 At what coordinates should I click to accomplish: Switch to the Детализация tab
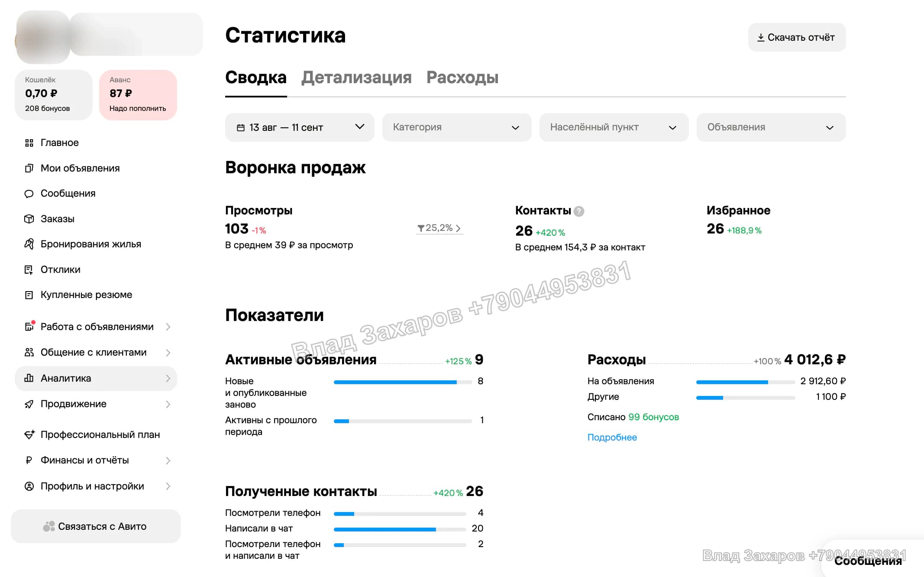click(356, 77)
